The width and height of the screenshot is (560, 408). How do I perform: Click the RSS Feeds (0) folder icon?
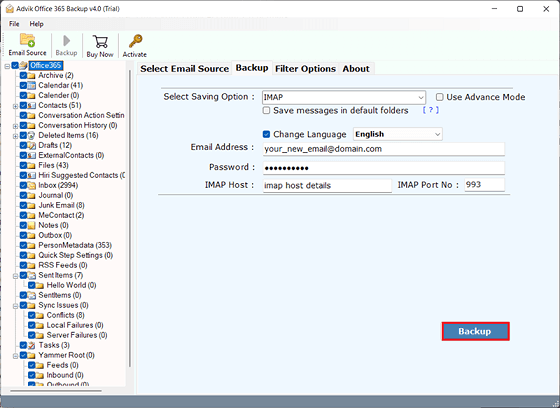31,265
